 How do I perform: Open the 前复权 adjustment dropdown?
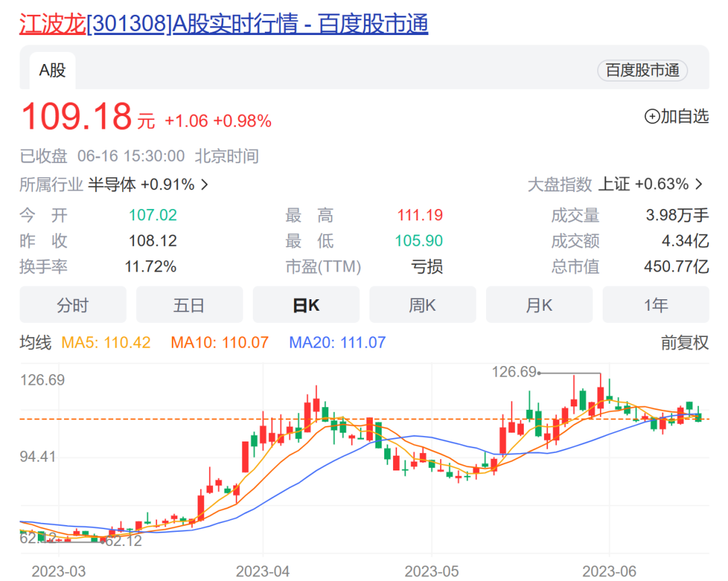tap(685, 343)
